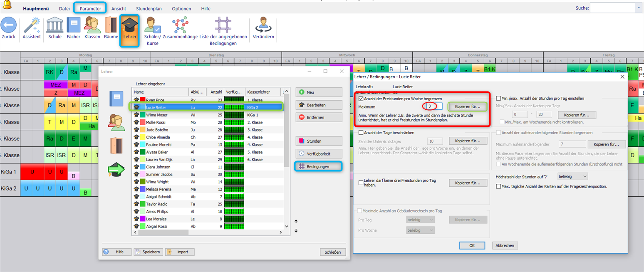The image size is (644, 272).
Task: Click the Zurück back arrow icon
Action: [x=8, y=25]
